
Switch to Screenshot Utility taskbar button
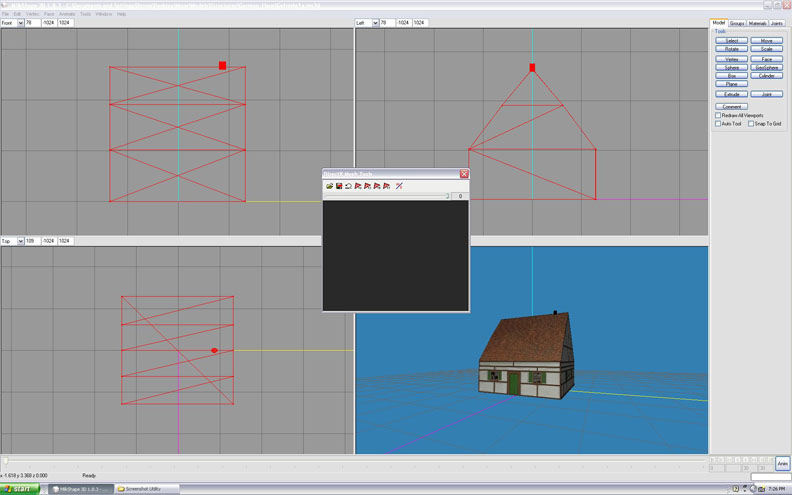pos(146,489)
